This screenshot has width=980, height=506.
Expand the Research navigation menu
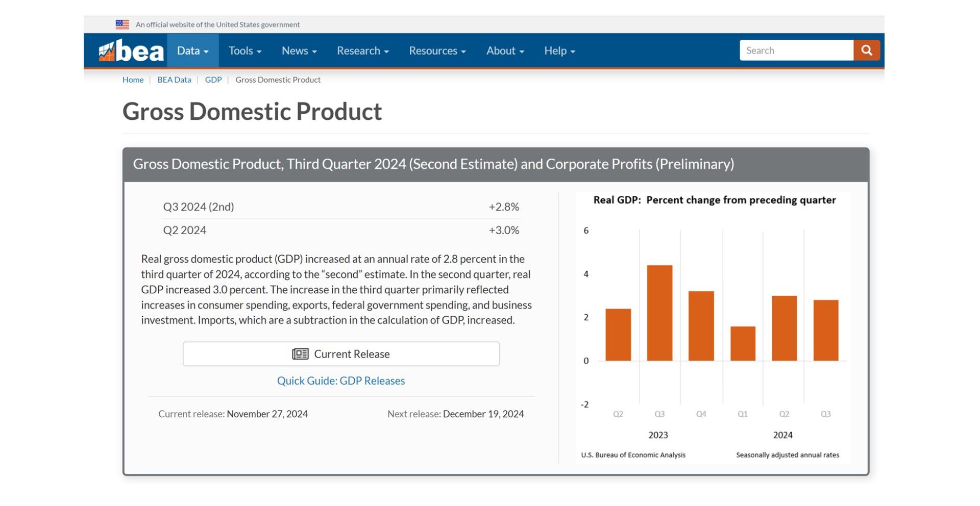(x=362, y=51)
